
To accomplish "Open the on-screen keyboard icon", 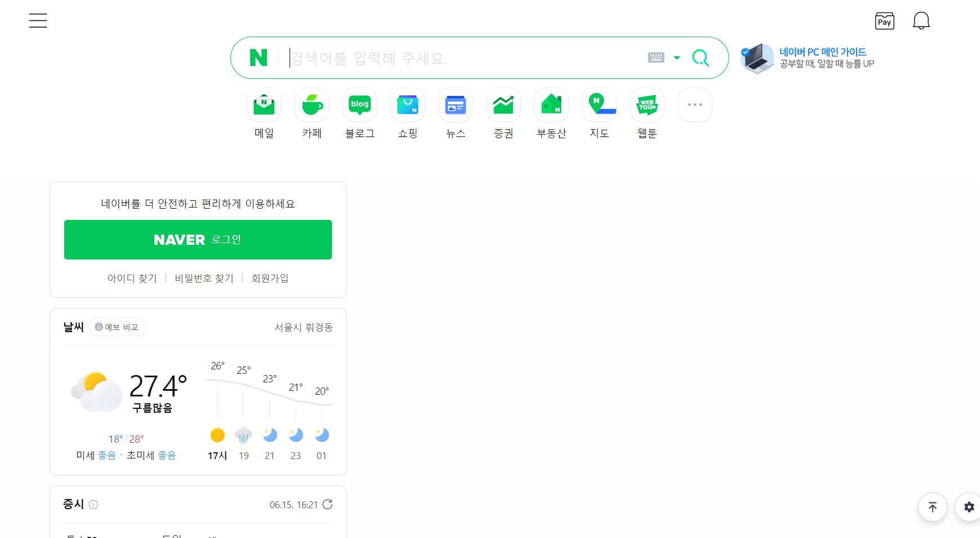I will coord(656,58).
